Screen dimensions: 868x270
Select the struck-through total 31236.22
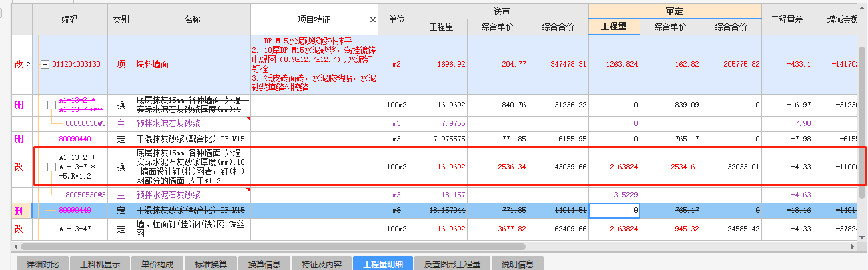[558, 105]
